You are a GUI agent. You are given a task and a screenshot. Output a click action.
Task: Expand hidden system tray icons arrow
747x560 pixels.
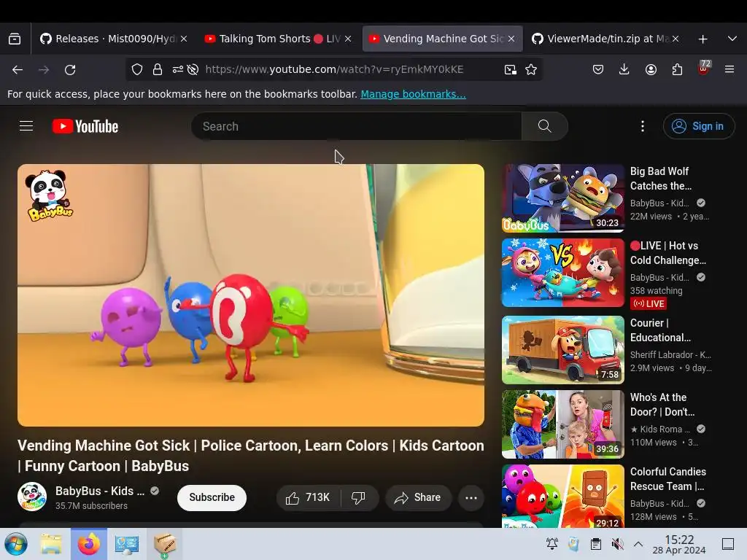click(638, 544)
